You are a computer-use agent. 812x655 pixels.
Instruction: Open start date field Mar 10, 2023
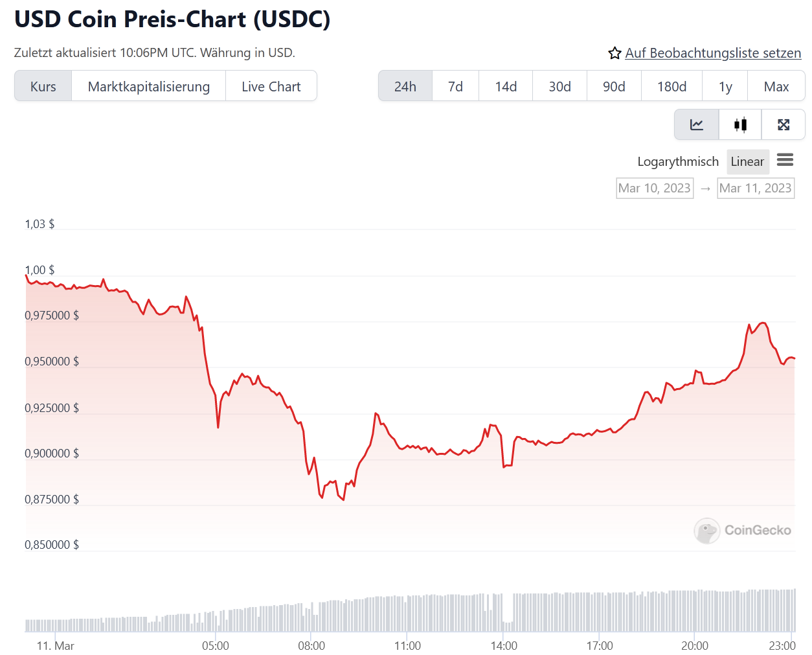(x=655, y=188)
